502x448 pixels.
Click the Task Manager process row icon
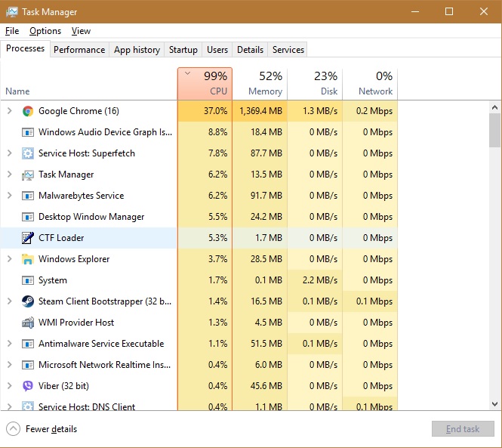pyautogui.click(x=28, y=175)
